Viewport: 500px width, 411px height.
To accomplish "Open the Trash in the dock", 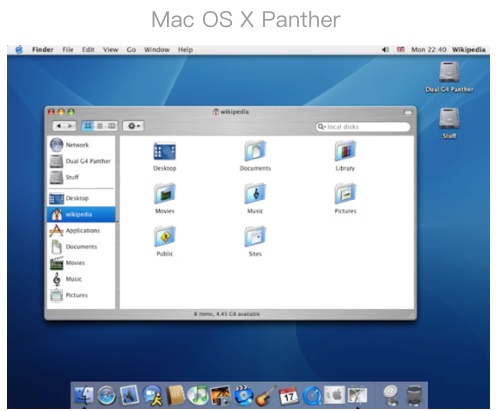I will (414, 396).
